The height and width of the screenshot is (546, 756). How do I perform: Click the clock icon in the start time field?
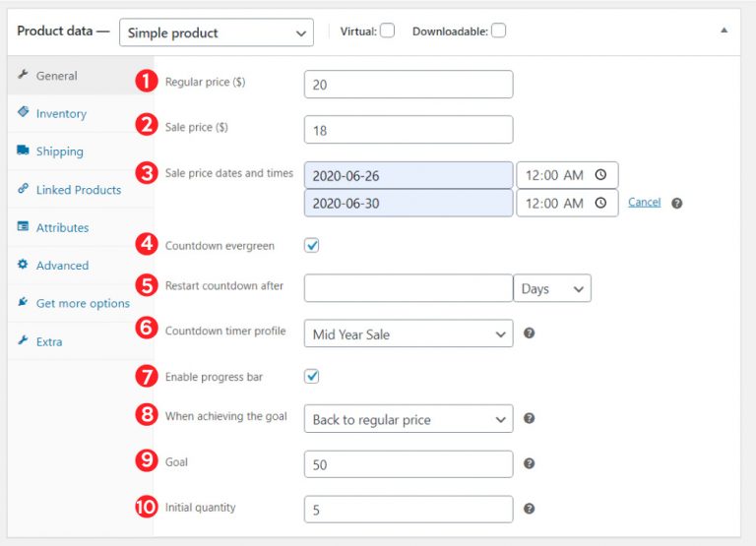pyautogui.click(x=600, y=174)
